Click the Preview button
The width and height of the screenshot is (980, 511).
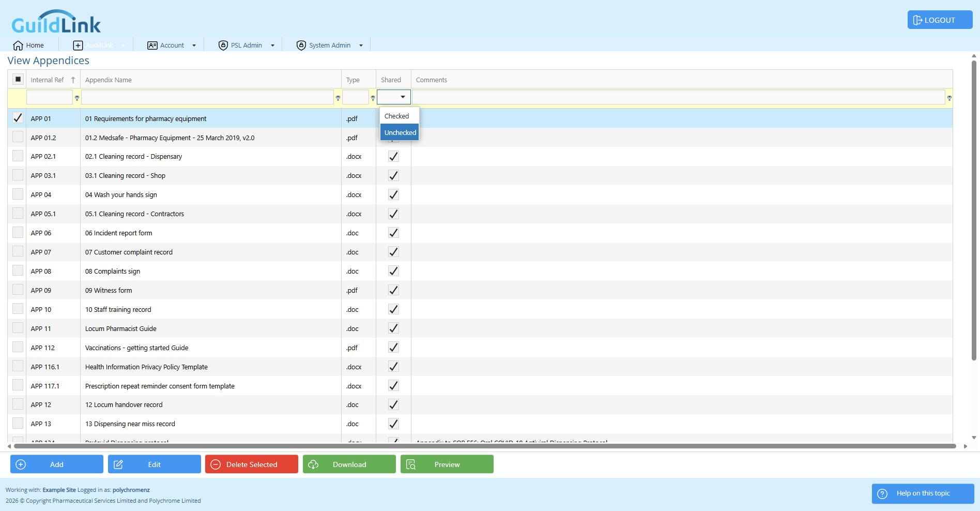click(x=447, y=464)
